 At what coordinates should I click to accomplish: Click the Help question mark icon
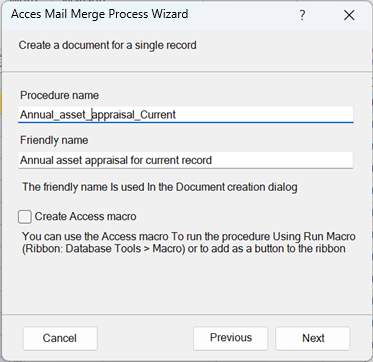coord(302,15)
